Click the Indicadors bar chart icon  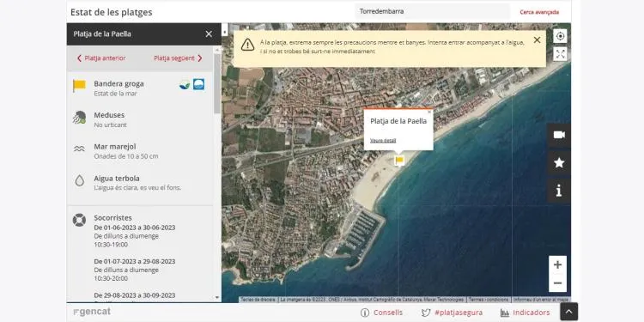pos(505,313)
